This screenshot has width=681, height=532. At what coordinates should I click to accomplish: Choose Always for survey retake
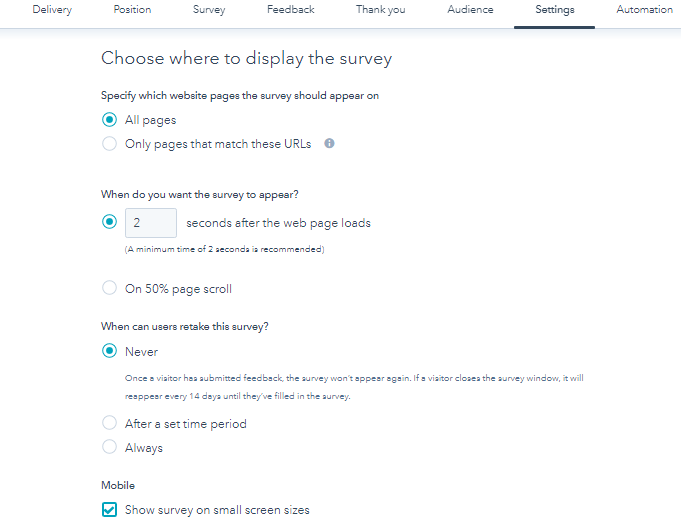point(109,447)
